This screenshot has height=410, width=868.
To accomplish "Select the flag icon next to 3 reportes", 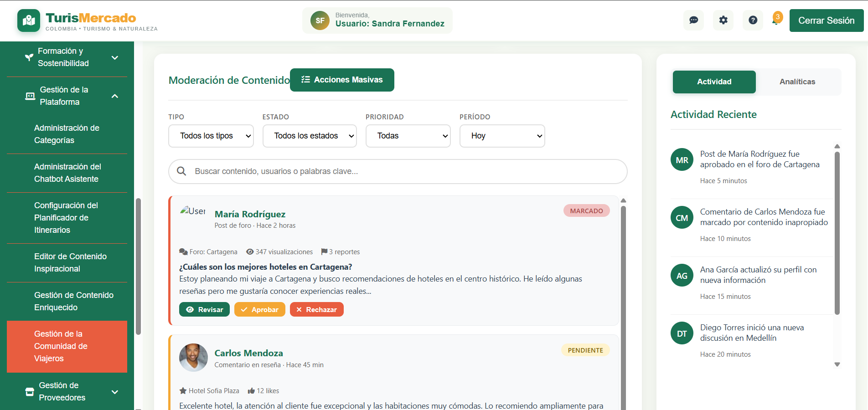I will coord(324,251).
